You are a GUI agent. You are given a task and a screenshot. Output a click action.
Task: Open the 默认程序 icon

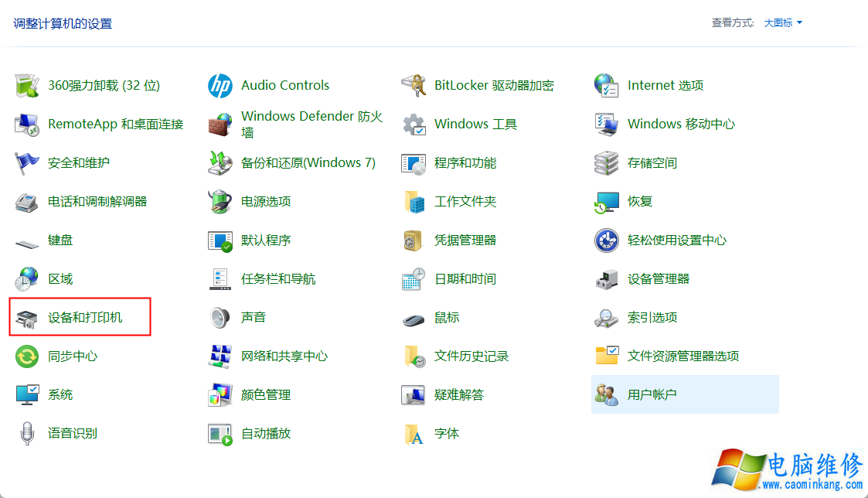click(220, 240)
